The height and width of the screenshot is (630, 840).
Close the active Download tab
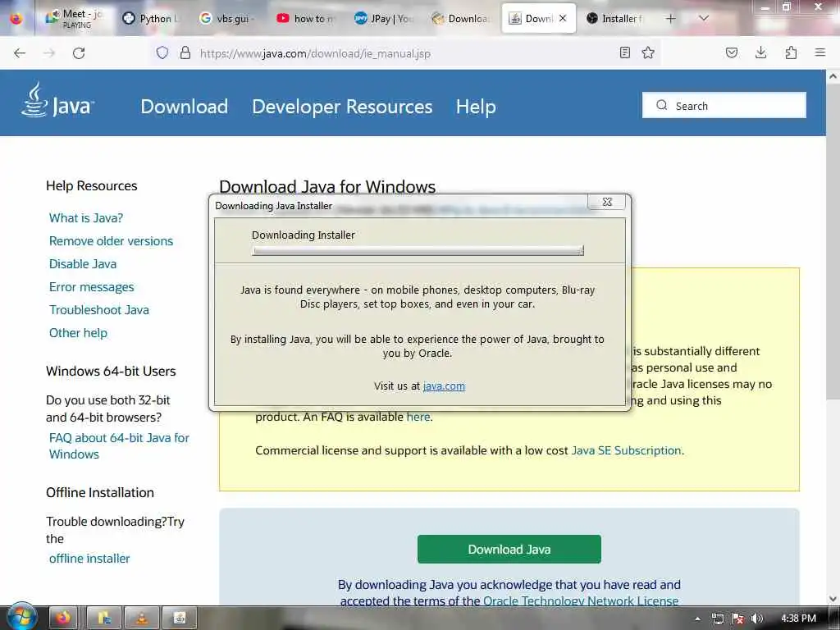(563, 18)
